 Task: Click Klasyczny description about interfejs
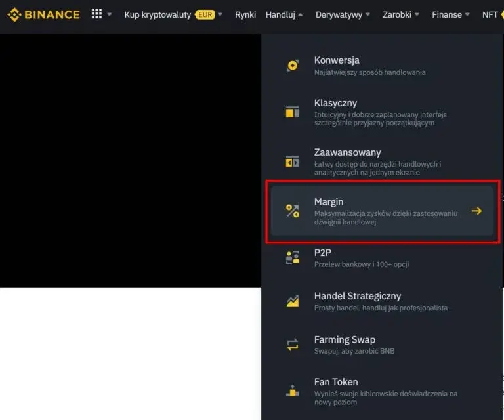click(381, 119)
